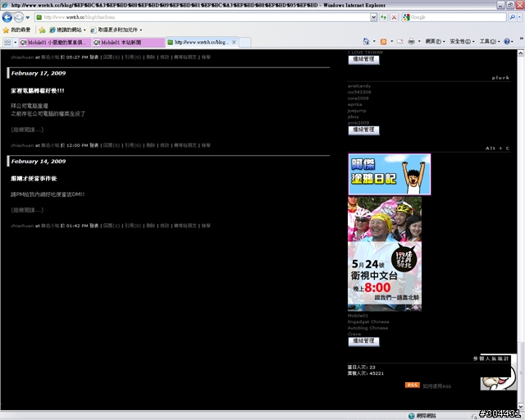This screenshot has height=420, width=525.
Task: Click the orange RSS badge
Action: point(412,386)
